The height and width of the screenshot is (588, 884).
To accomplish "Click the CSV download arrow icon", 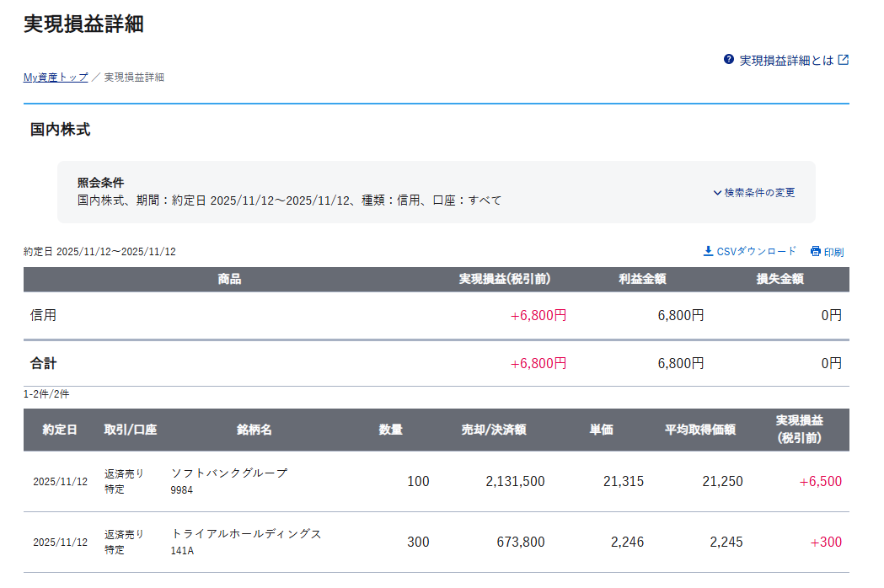I will pos(708,251).
